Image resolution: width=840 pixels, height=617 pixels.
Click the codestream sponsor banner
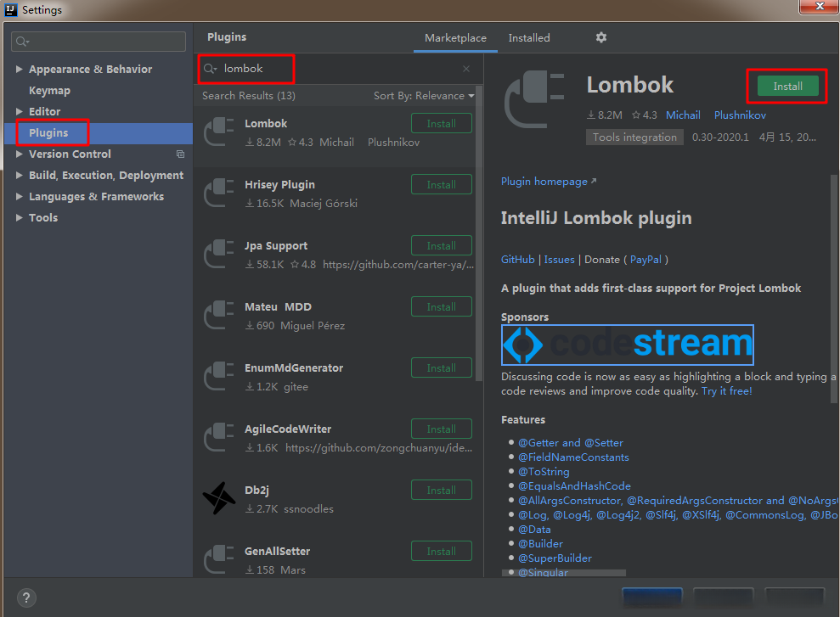628,345
